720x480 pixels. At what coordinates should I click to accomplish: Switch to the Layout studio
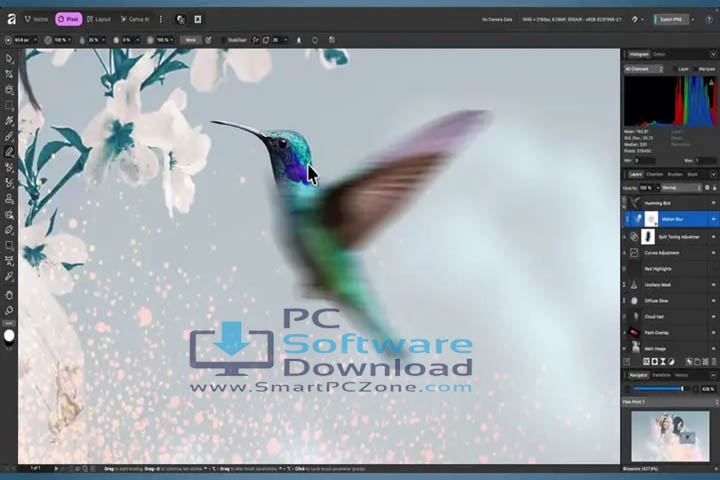99,19
